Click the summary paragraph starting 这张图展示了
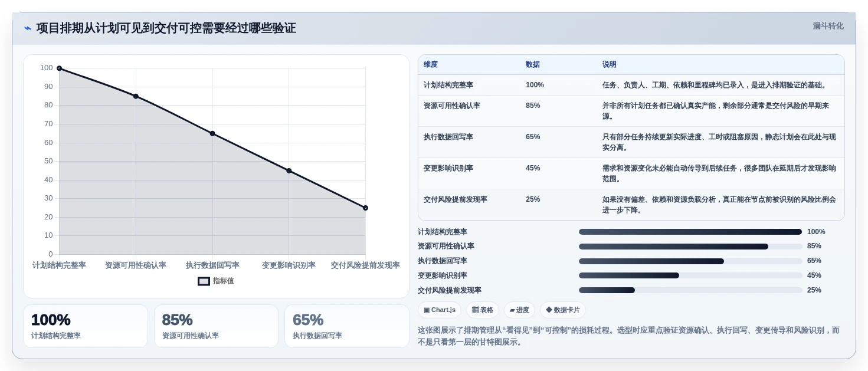Viewport: 868px width, 371px height. click(x=628, y=336)
